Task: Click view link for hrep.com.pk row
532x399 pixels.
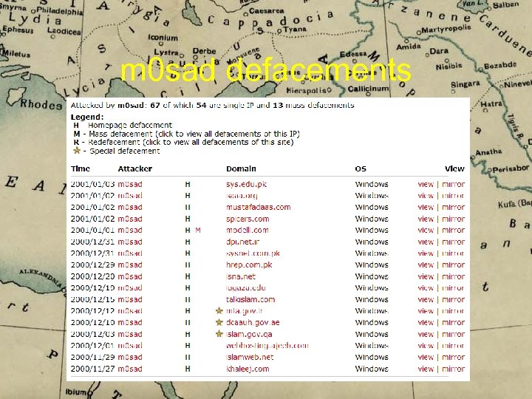Action: click(426, 265)
